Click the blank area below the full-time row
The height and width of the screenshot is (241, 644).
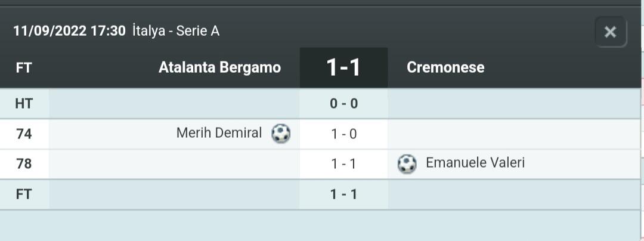(x=322, y=225)
